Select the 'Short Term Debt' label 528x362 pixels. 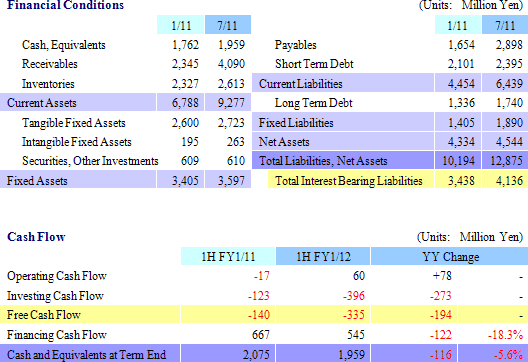click(x=314, y=64)
